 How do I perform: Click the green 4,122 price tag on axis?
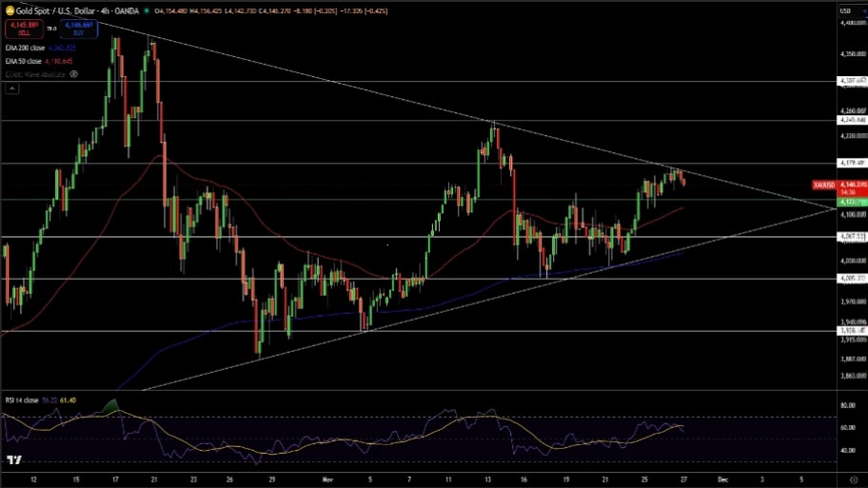[852, 202]
